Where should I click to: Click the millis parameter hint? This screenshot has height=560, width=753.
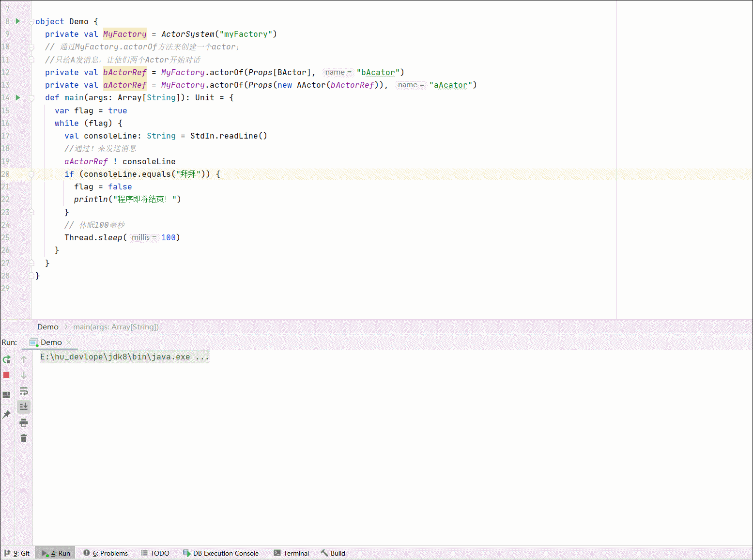click(144, 237)
